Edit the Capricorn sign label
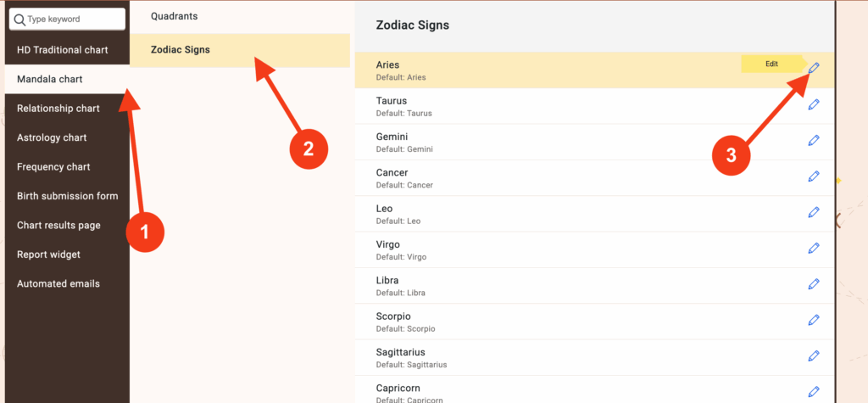The width and height of the screenshot is (868, 403). [814, 391]
